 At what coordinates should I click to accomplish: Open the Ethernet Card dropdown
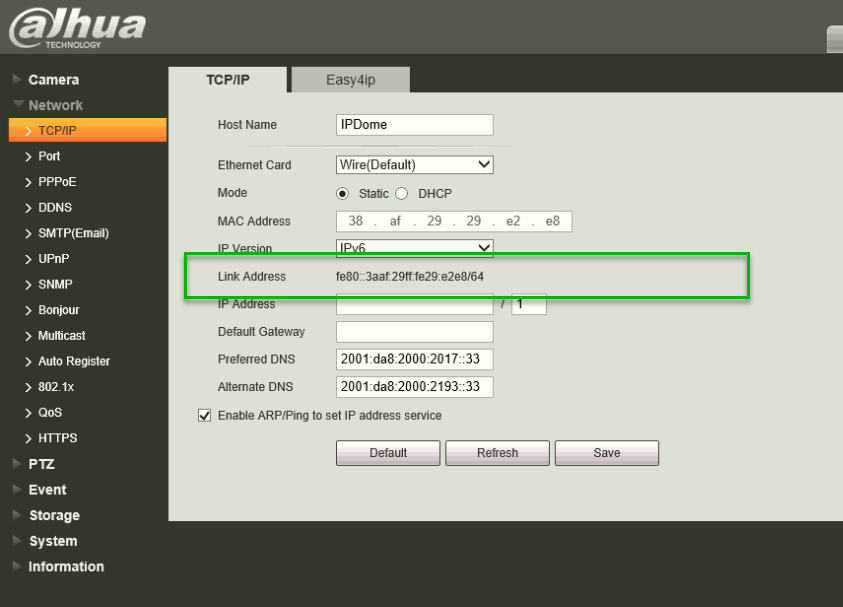click(x=415, y=165)
